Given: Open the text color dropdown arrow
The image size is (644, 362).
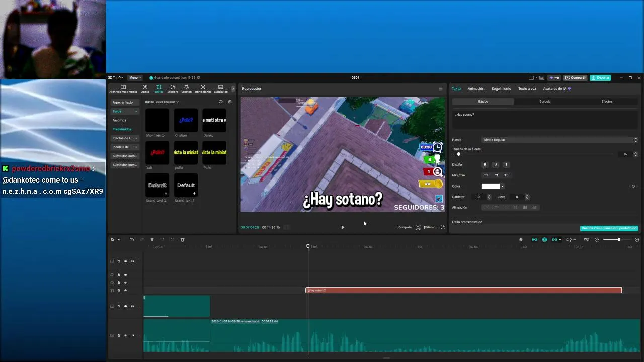Looking at the screenshot, I should pyautogui.click(x=502, y=186).
